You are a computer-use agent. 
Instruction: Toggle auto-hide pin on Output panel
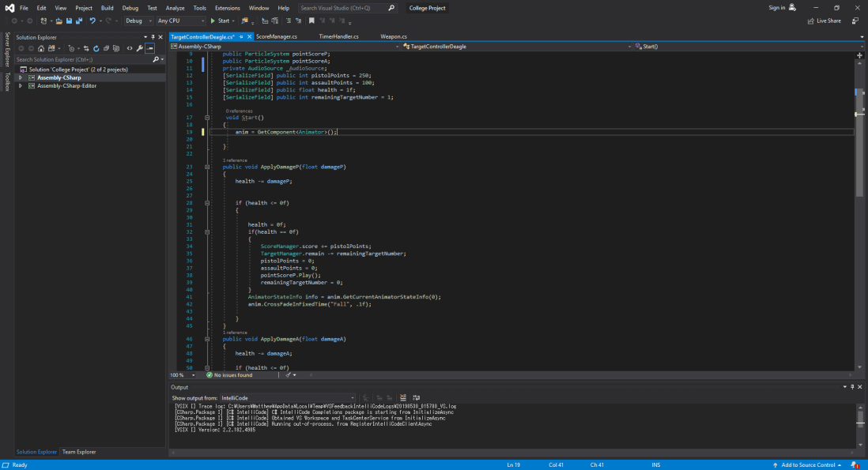tap(852, 387)
